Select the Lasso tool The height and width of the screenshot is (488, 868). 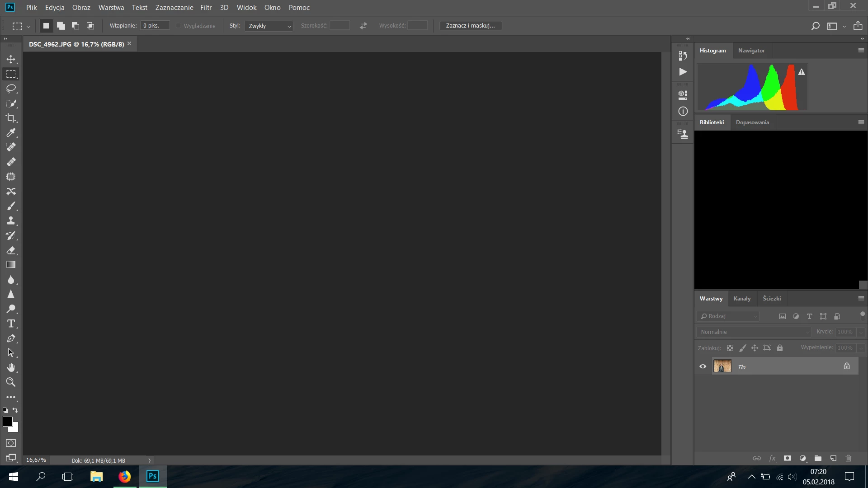11,89
